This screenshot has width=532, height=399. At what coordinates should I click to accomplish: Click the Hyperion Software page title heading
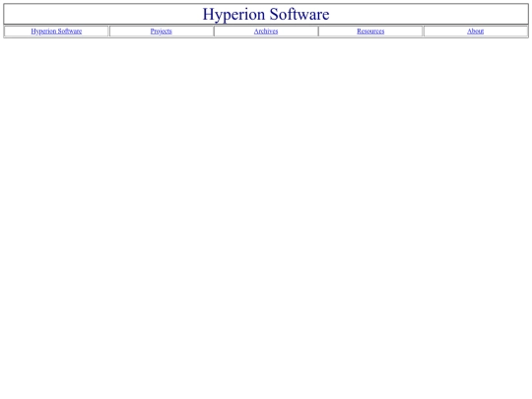click(x=266, y=14)
